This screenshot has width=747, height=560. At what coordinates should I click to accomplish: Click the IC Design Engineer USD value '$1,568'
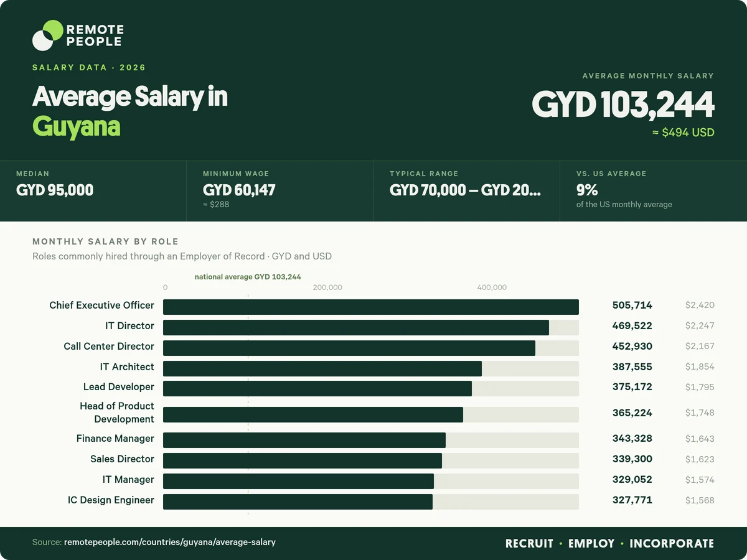[700, 500]
